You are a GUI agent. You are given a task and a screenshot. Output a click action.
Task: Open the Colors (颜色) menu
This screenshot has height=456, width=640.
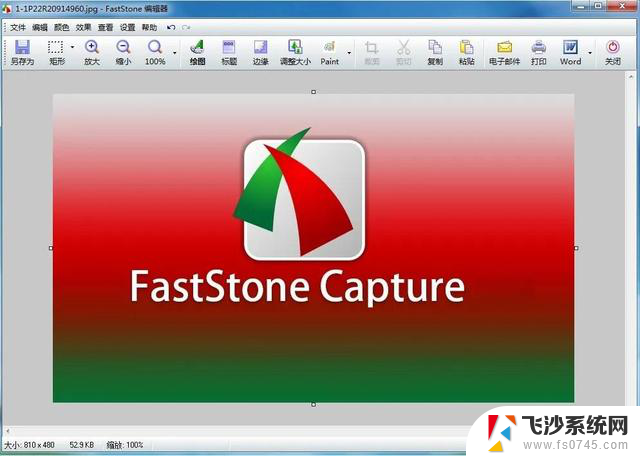click(x=61, y=27)
